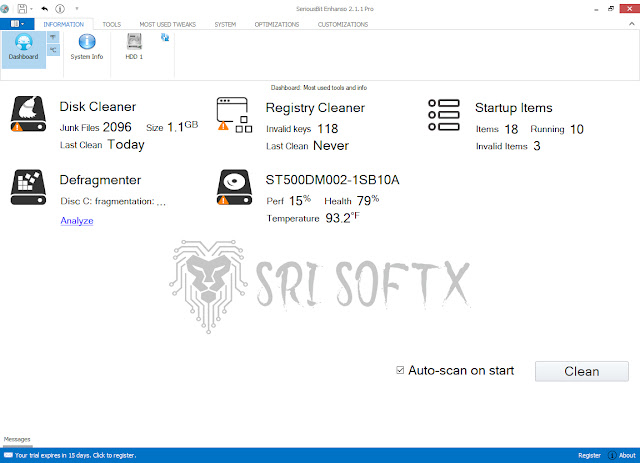The image size is (640, 463).
Task: Click Register in the status bar
Action: click(x=589, y=455)
